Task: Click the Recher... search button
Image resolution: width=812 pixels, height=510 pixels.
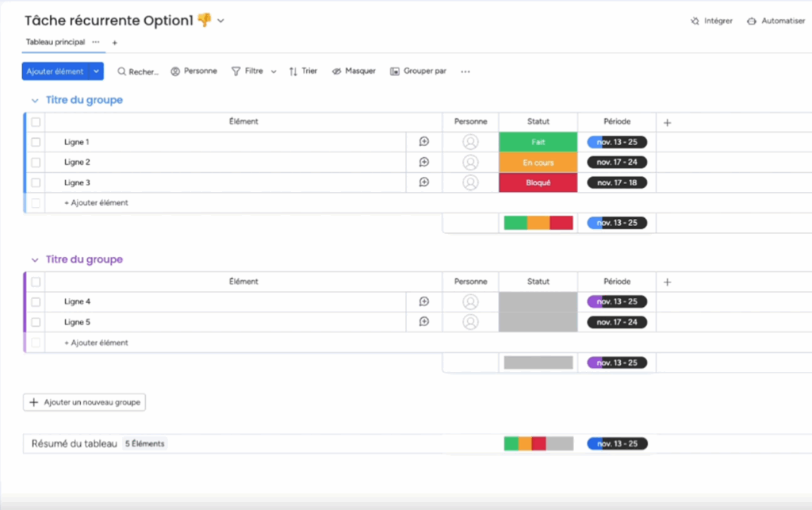Action: tap(138, 71)
